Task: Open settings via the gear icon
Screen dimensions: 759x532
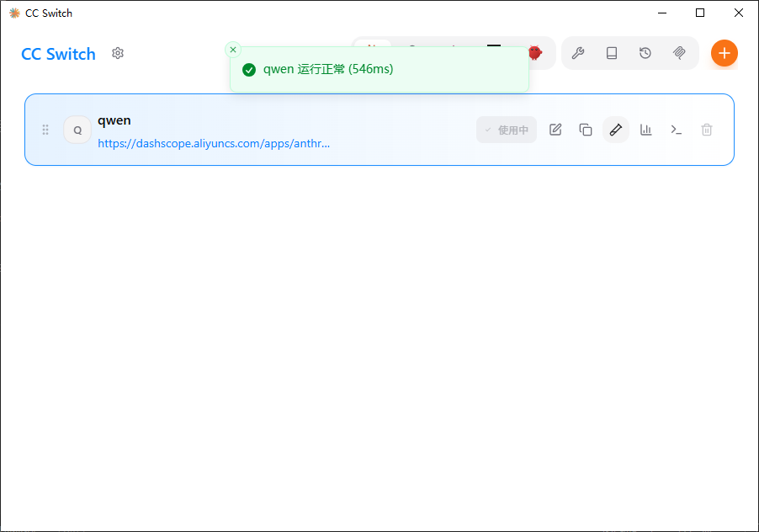Action: click(x=118, y=54)
